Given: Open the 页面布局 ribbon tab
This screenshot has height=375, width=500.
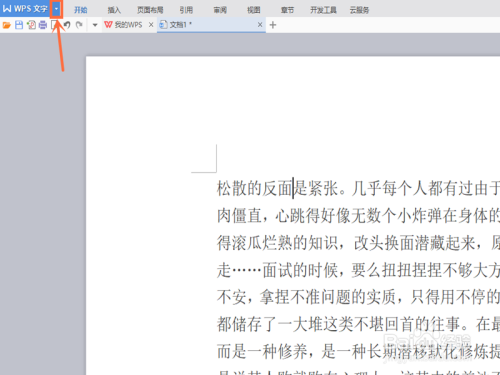Looking at the screenshot, I should coord(150,10).
